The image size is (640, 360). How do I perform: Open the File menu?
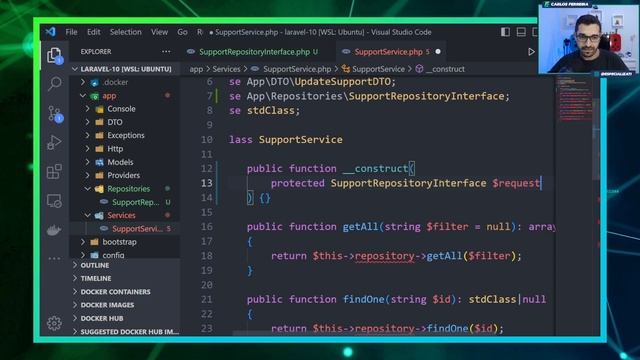71,32
